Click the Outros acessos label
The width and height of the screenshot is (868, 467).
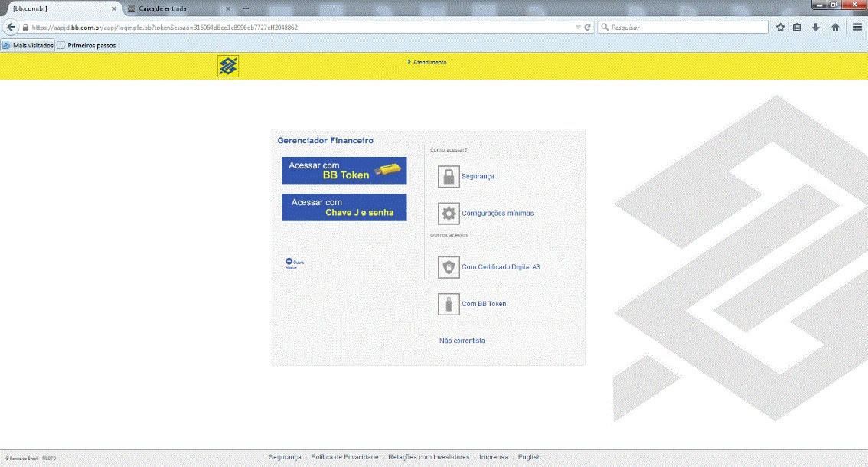pyautogui.click(x=449, y=235)
